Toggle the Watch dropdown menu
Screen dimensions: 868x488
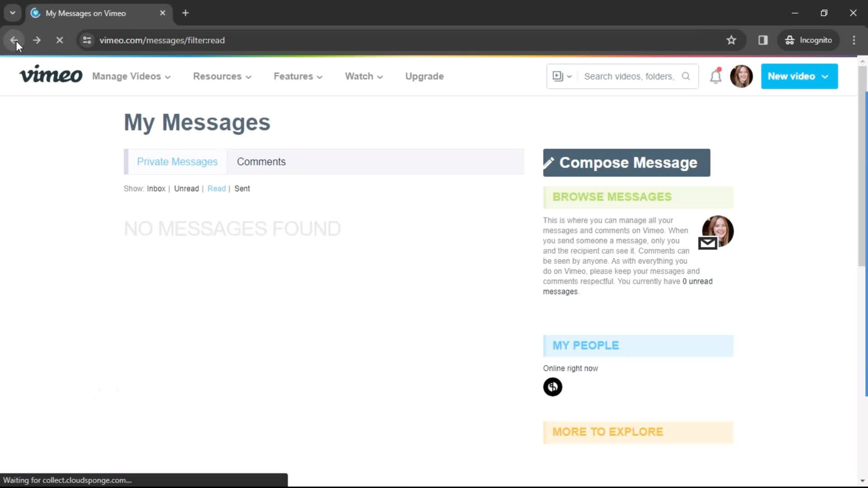(x=363, y=76)
